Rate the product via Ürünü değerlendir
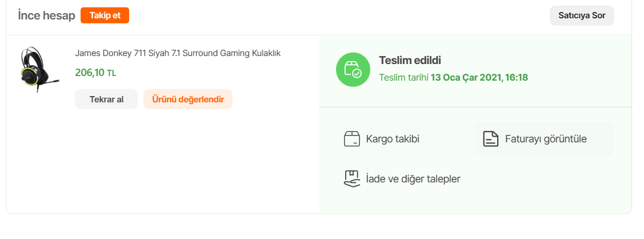The height and width of the screenshot is (239, 644). point(188,99)
